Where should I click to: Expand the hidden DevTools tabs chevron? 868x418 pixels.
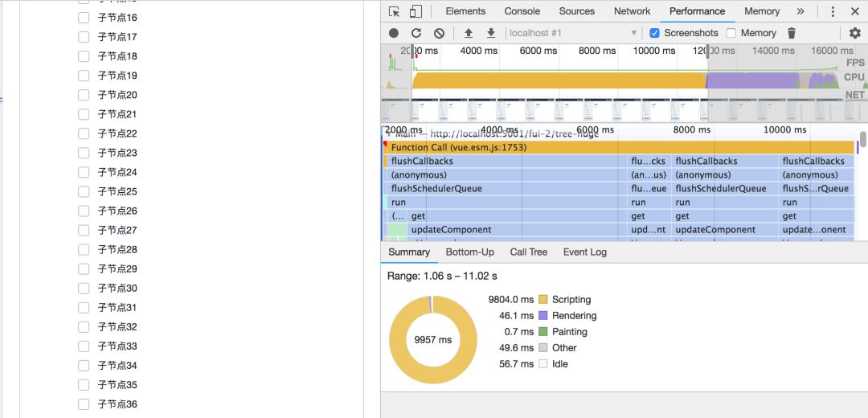800,11
